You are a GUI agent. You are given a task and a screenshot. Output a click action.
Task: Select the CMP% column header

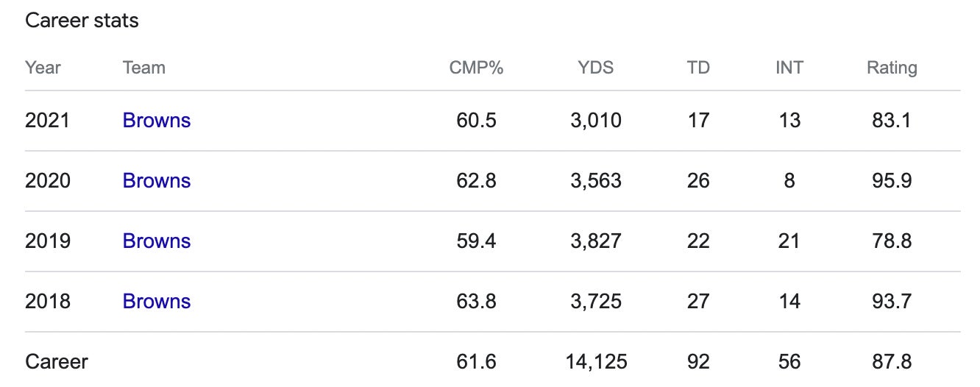click(476, 68)
